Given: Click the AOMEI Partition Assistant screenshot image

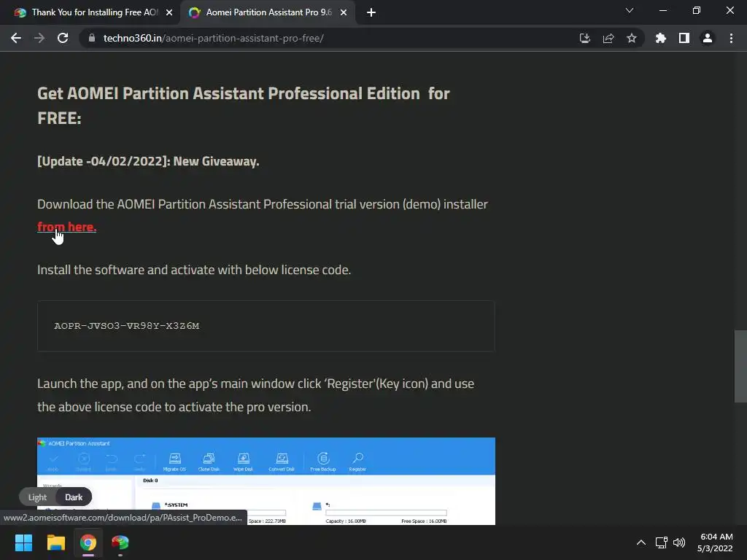Looking at the screenshot, I should coord(266,481).
